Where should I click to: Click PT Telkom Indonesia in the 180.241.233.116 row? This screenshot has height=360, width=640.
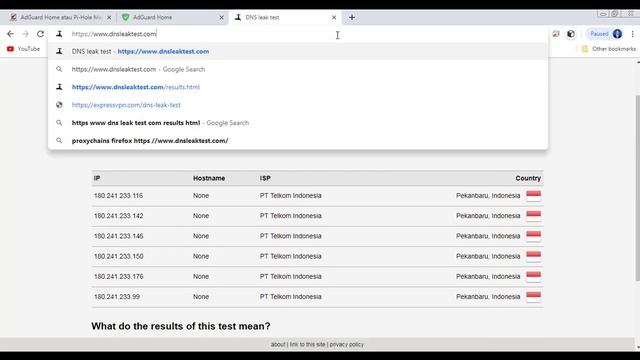click(x=291, y=196)
